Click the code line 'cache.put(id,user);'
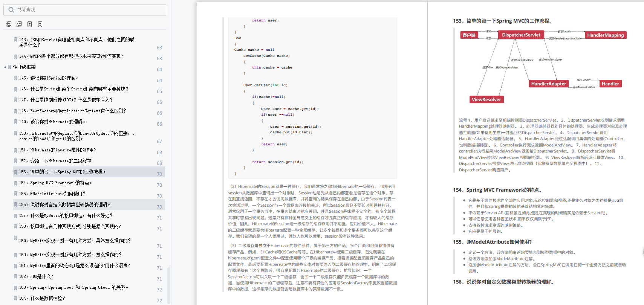 pyautogui.click(x=291, y=132)
